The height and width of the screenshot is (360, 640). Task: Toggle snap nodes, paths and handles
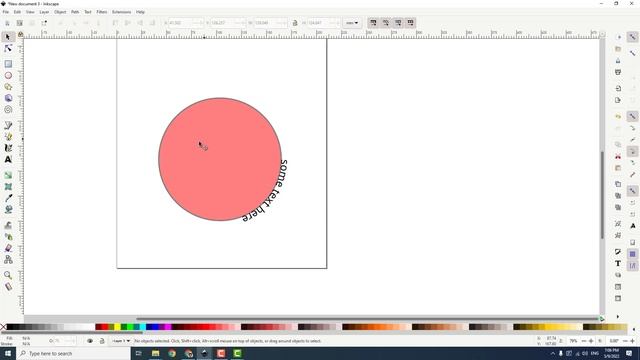[632, 117]
